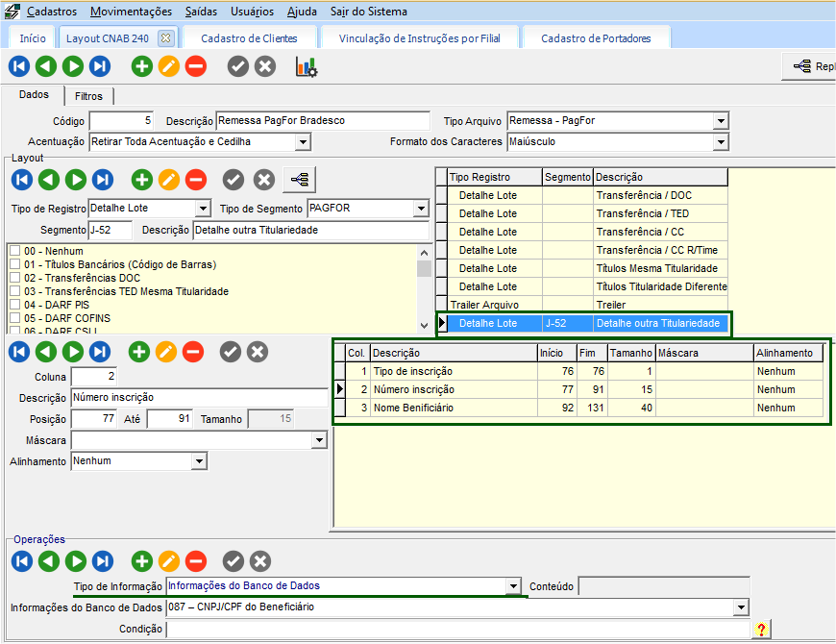Viewport: 836px width, 644px height.
Task: Click the Replicar button at top right
Action: pos(812,66)
